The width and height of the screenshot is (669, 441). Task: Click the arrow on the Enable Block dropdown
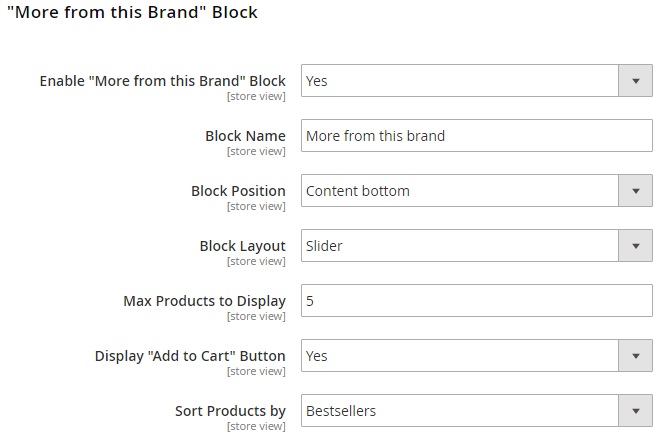635,81
